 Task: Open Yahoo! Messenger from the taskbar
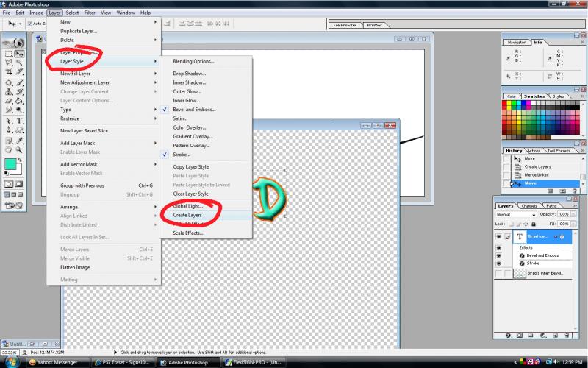58,362
